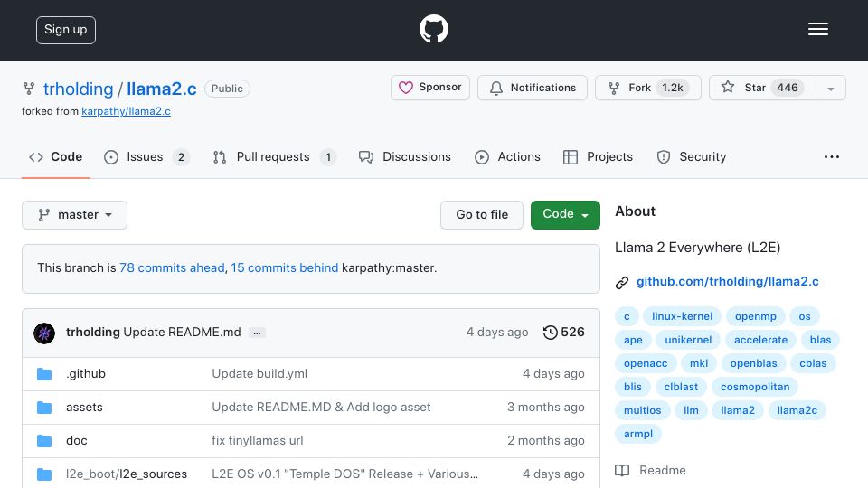Open the l2e_boot/l2e_sources folder
868x488 pixels.
coord(127,474)
